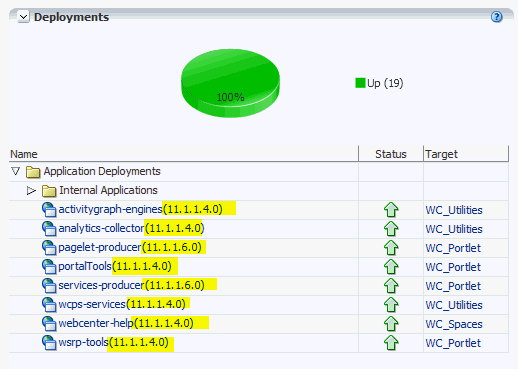Collapse the Deployments panel
Viewport: 518px width, 369px height.
click(x=24, y=17)
